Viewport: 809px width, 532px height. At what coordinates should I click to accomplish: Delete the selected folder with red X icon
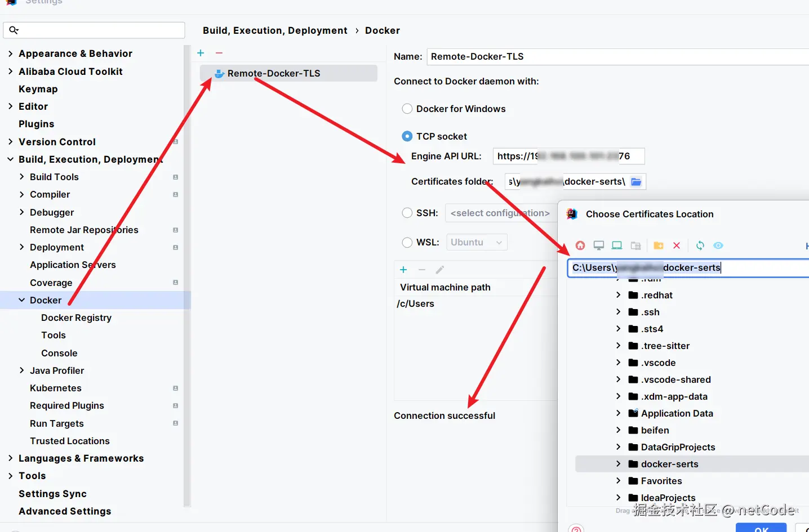pyautogui.click(x=677, y=245)
